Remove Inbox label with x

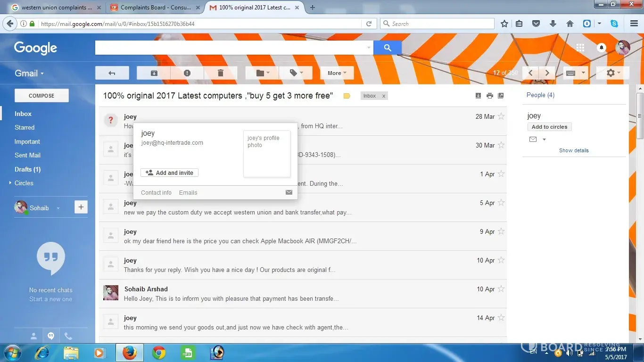tap(384, 96)
